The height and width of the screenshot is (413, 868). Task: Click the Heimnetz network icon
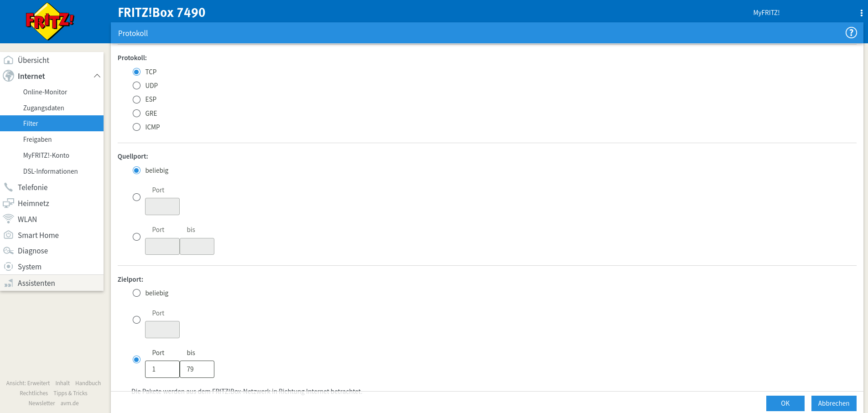point(8,203)
